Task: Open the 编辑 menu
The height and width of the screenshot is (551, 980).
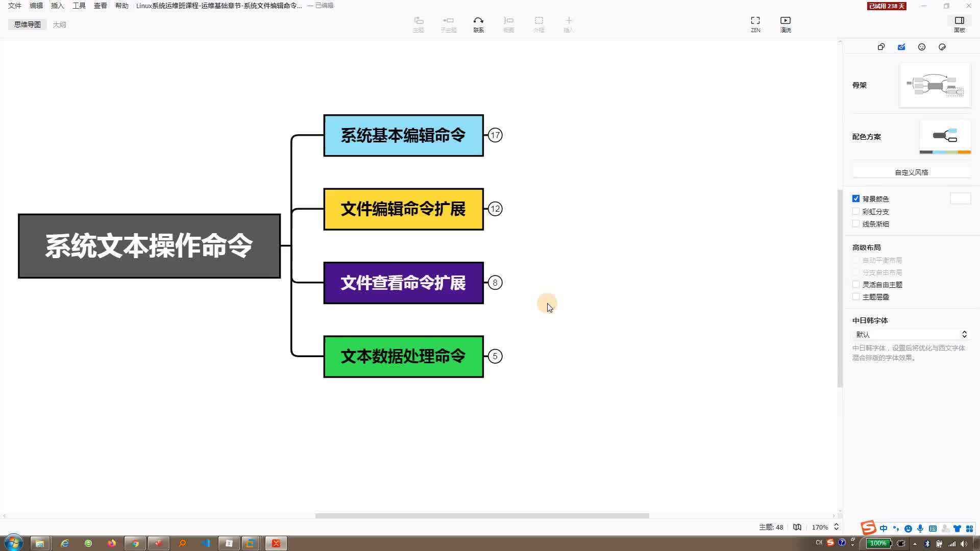Action: pyautogui.click(x=36, y=6)
